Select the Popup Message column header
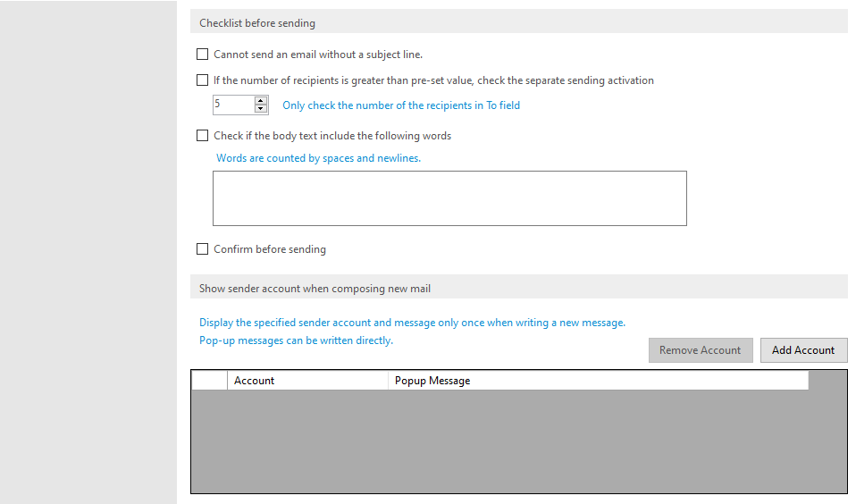856x504 pixels. [x=598, y=381]
